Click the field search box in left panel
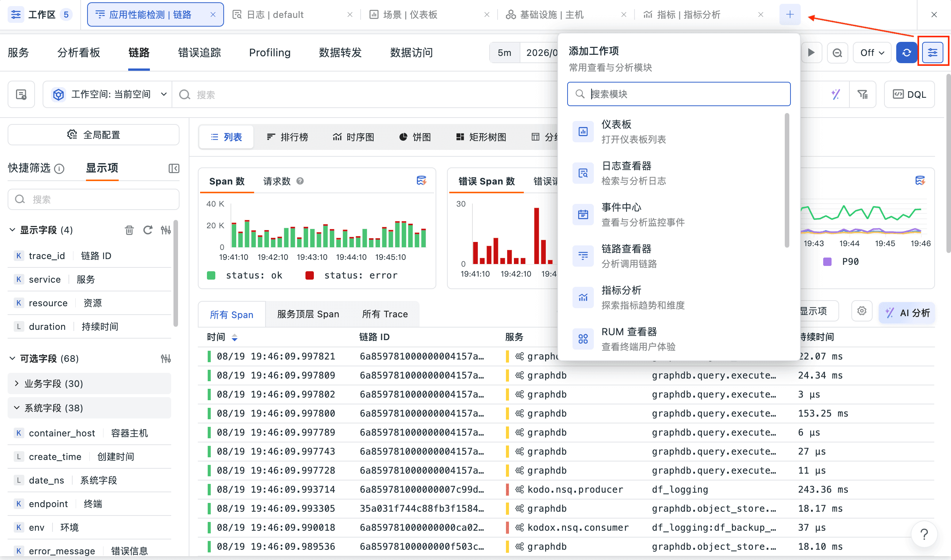This screenshot has height=560, width=951. (x=94, y=199)
